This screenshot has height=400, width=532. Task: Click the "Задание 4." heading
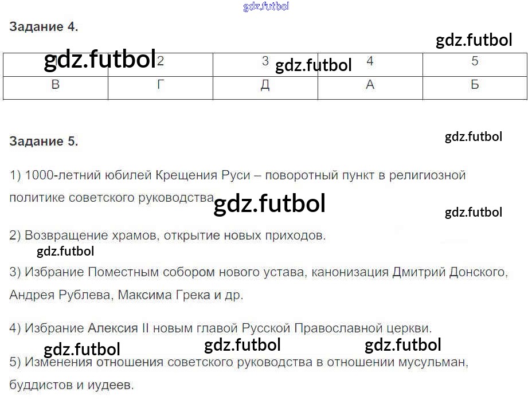coord(44,26)
